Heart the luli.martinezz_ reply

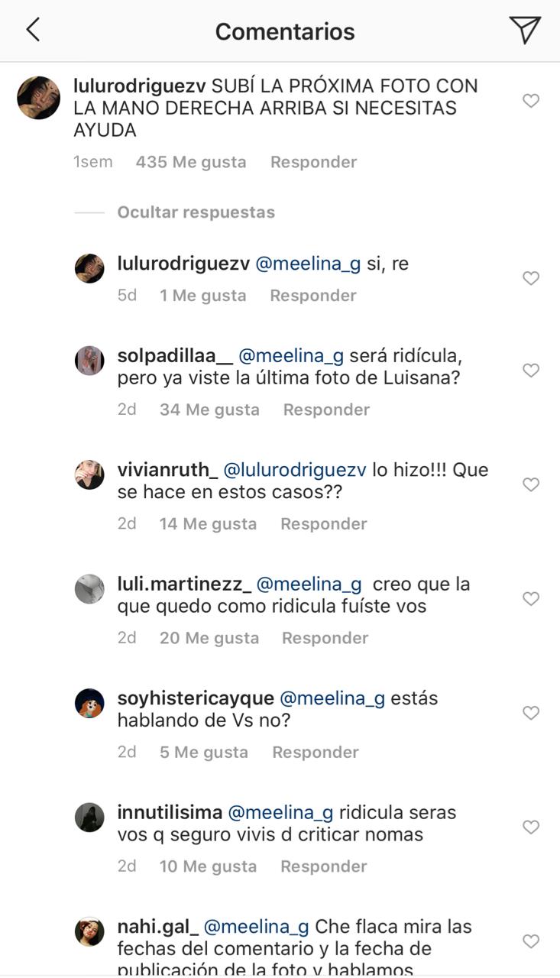pyautogui.click(x=530, y=598)
